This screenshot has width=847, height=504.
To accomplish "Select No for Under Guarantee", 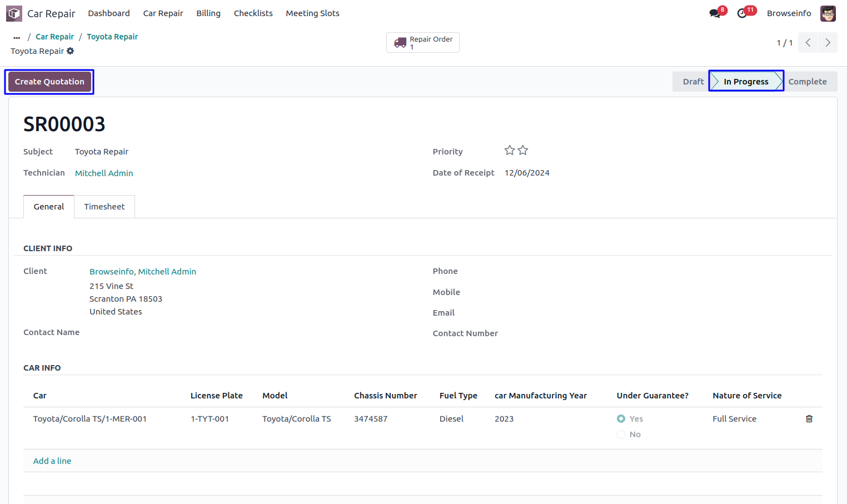I will 621,435.
